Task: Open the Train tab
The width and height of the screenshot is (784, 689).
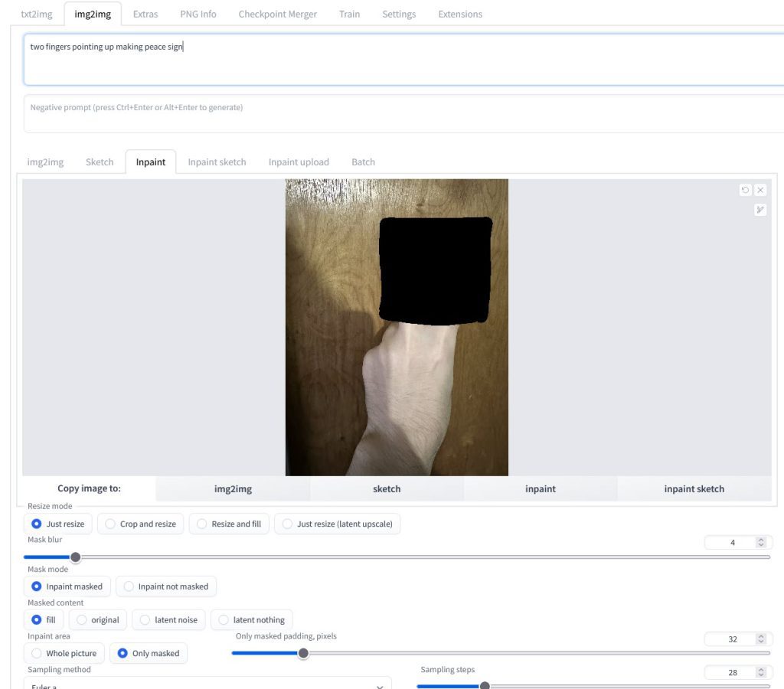Action: [349, 14]
